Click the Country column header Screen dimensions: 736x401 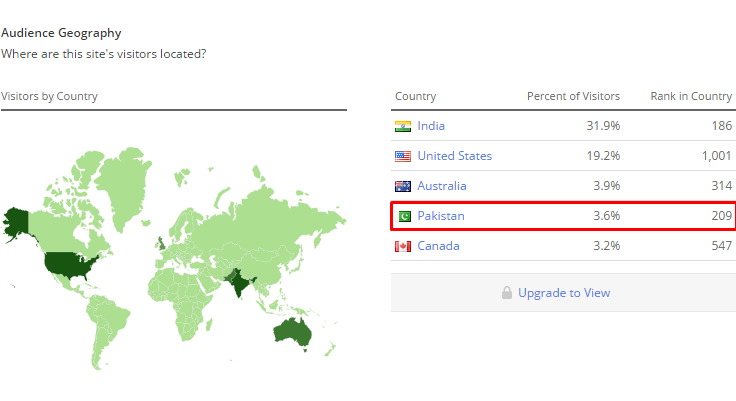(x=415, y=96)
